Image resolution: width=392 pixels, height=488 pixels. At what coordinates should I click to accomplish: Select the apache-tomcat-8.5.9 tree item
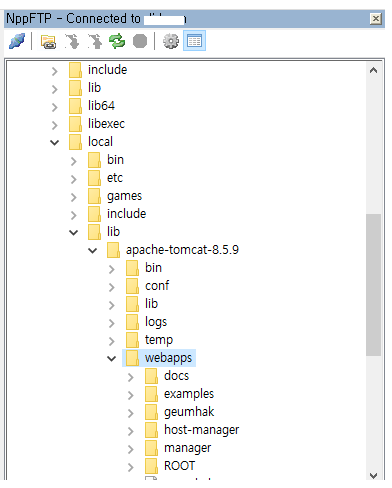click(182, 250)
